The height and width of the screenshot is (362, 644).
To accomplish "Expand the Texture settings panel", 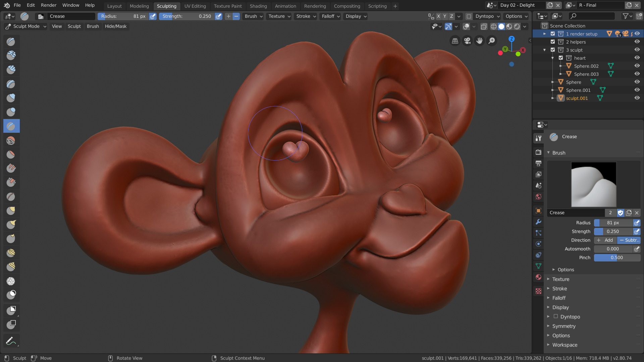I will (x=560, y=279).
